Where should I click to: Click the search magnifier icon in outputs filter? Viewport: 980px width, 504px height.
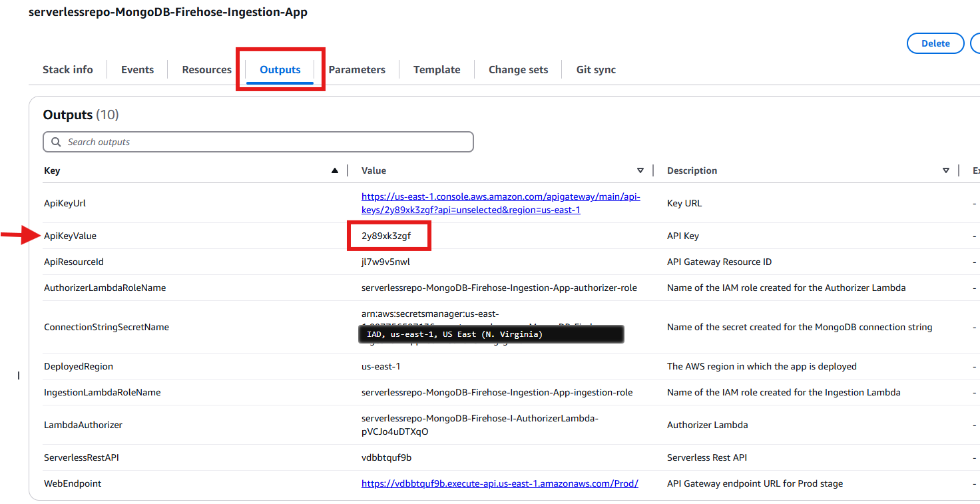click(55, 142)
